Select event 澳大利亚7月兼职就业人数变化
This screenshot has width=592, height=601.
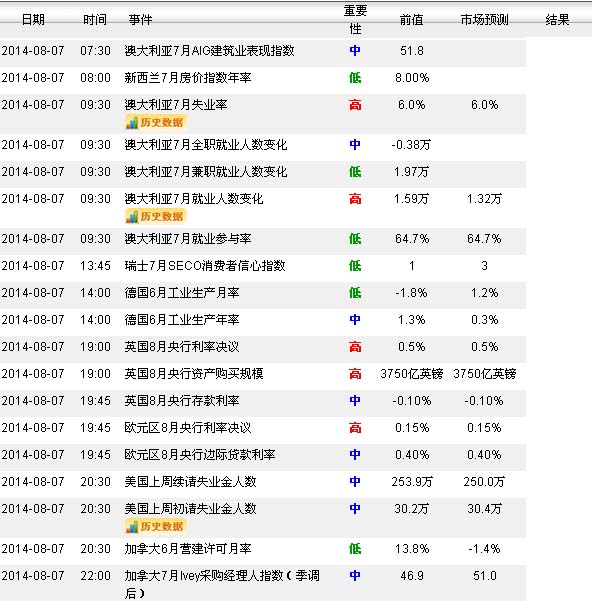point(206,172)
